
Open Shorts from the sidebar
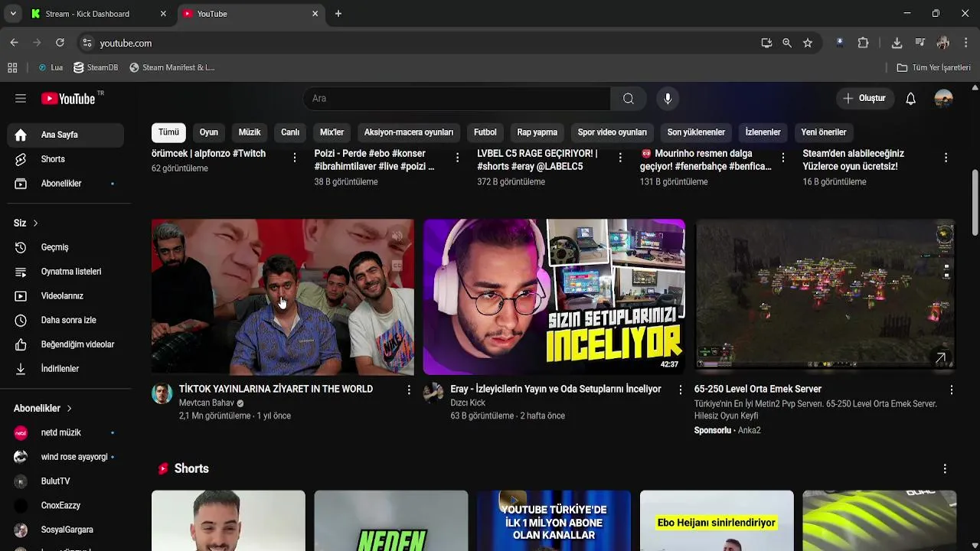pos(66,159)
